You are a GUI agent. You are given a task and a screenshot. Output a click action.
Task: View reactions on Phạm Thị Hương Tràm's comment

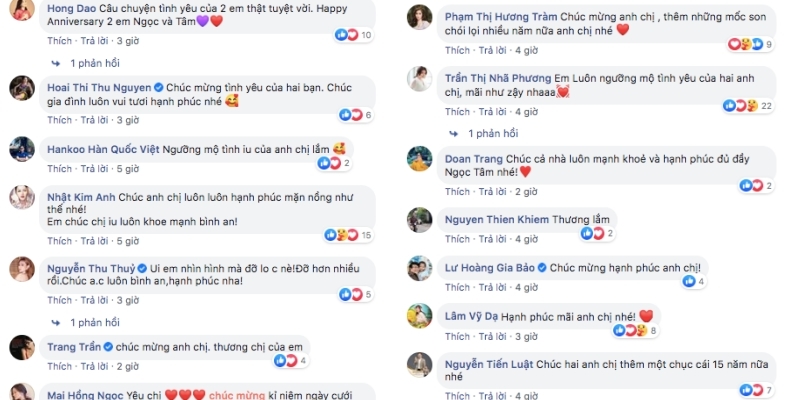pos(751,44)
